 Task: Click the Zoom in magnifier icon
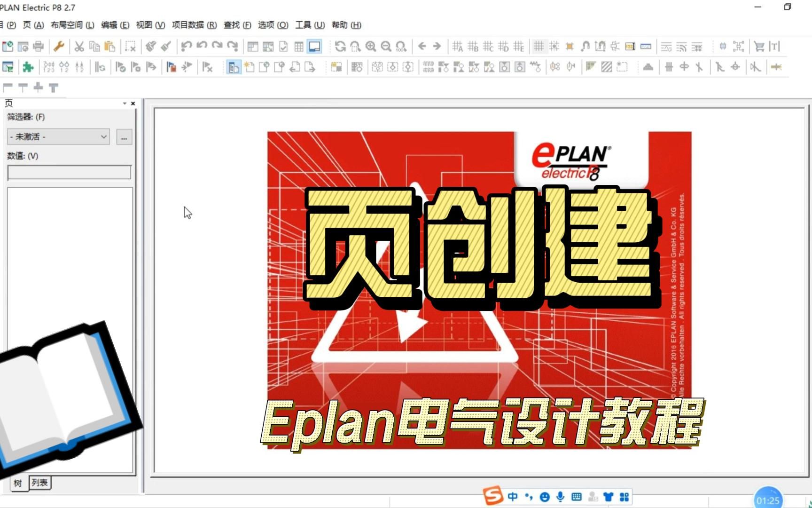371,46
